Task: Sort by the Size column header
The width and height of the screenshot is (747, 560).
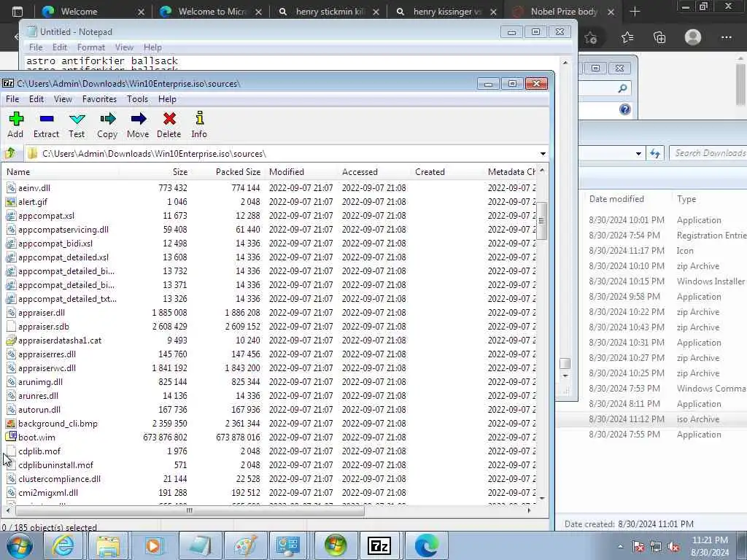Action: pos(155,172)
